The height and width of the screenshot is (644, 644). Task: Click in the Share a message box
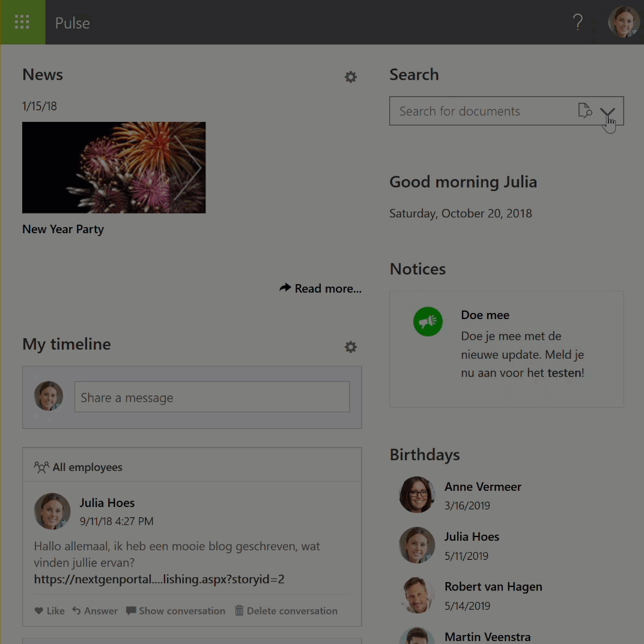212,396
